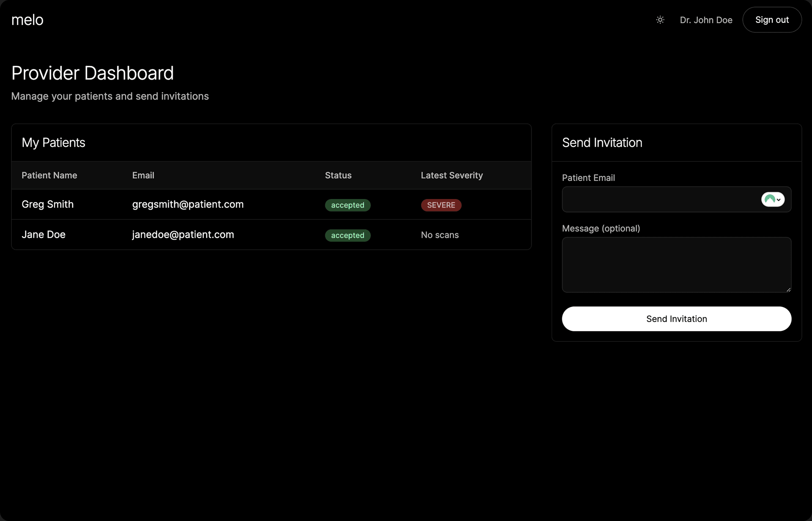Click the No scans text for Jane Doe
The height and width of the screenshot is (521, 812).
[439, 235]
